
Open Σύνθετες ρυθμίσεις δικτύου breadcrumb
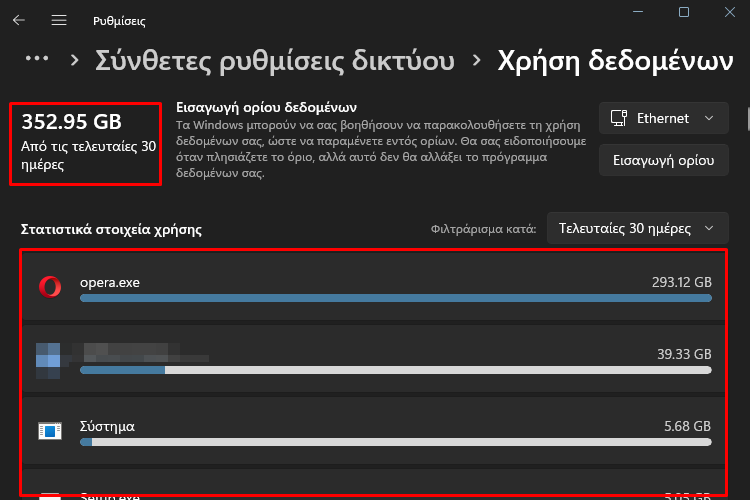click(x=275, y=61)
